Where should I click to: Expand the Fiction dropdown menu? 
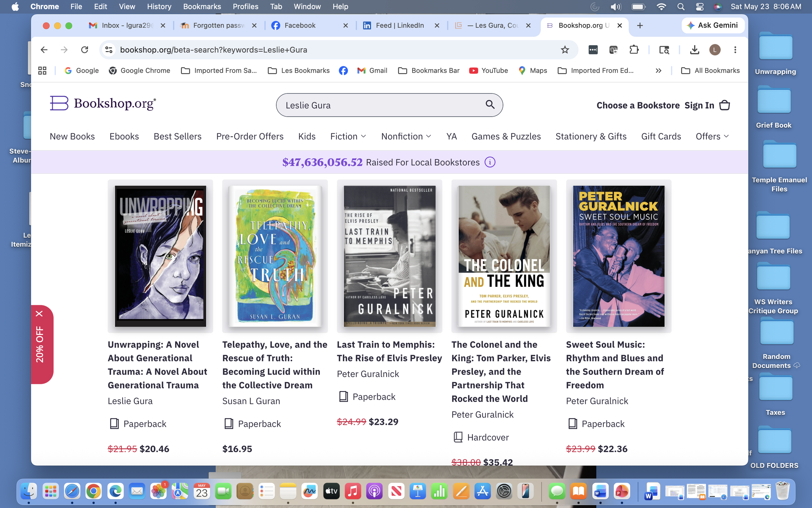(348, 137)
